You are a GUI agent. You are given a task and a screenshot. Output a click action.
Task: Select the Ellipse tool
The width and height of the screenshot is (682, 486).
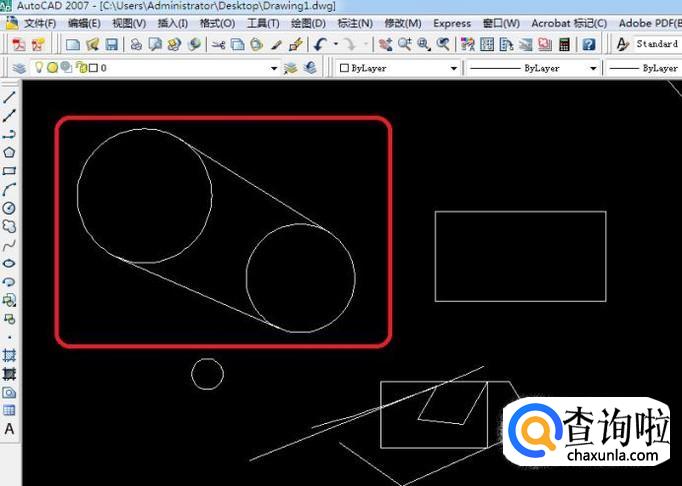tap(9, 263)
